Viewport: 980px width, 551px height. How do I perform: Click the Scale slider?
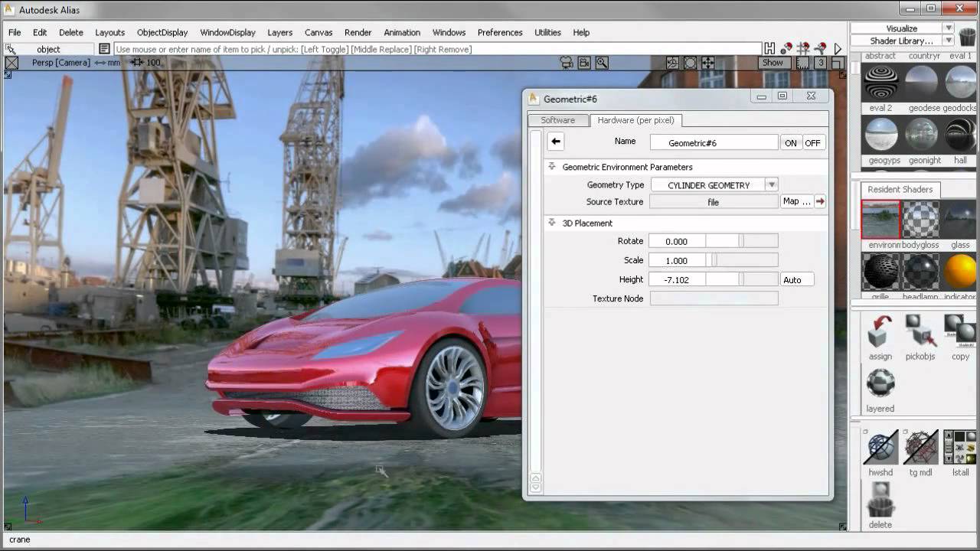tap(741, 260)
